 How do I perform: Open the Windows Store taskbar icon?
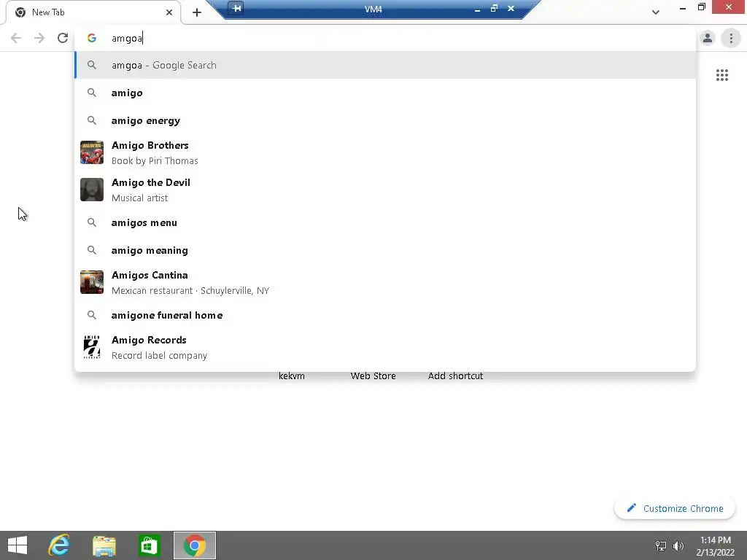coord(149,545)
